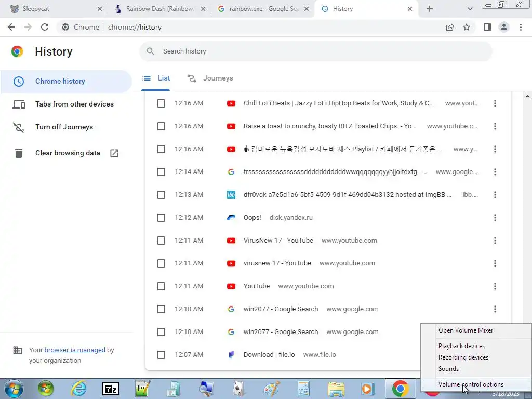Tick the ImgBB entry checkbox
532x399 pixels.
coord(161,195)
